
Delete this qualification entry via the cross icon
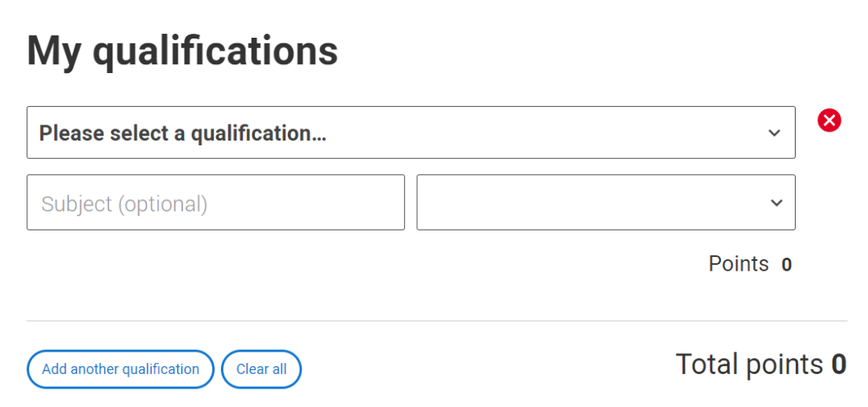click(x=829, y=120)
